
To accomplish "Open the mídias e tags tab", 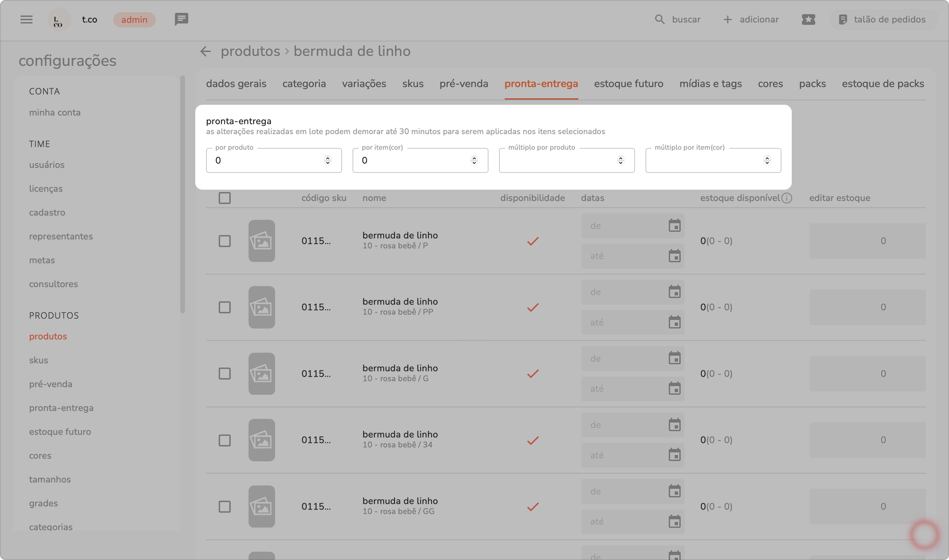I will (x=710, y=84).
